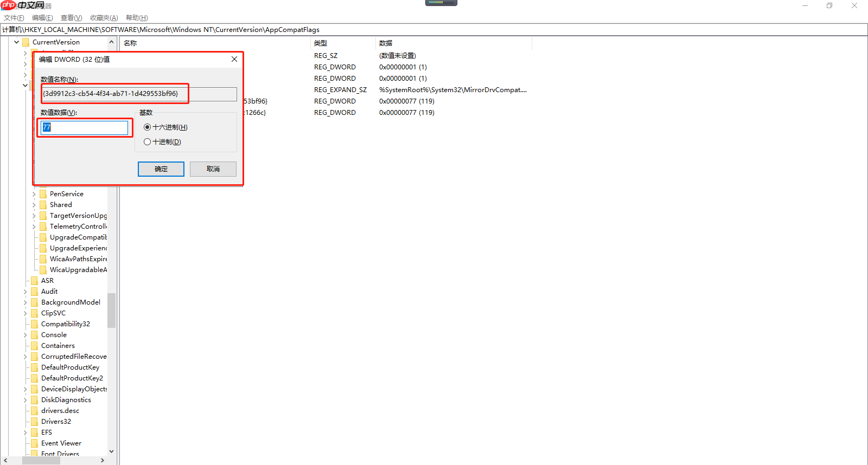
Task: Open the 编辑(E) menu
Action: click(42, 18)
